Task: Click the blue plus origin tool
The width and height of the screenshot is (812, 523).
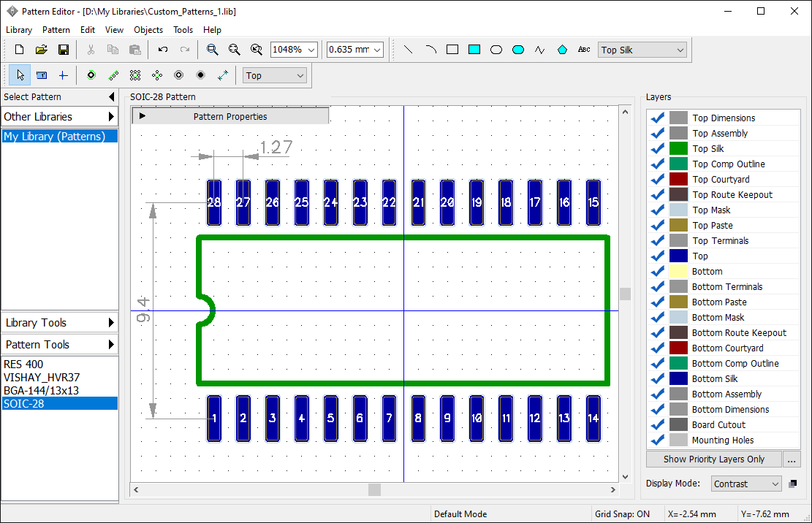Action: (x=63, y=75)
